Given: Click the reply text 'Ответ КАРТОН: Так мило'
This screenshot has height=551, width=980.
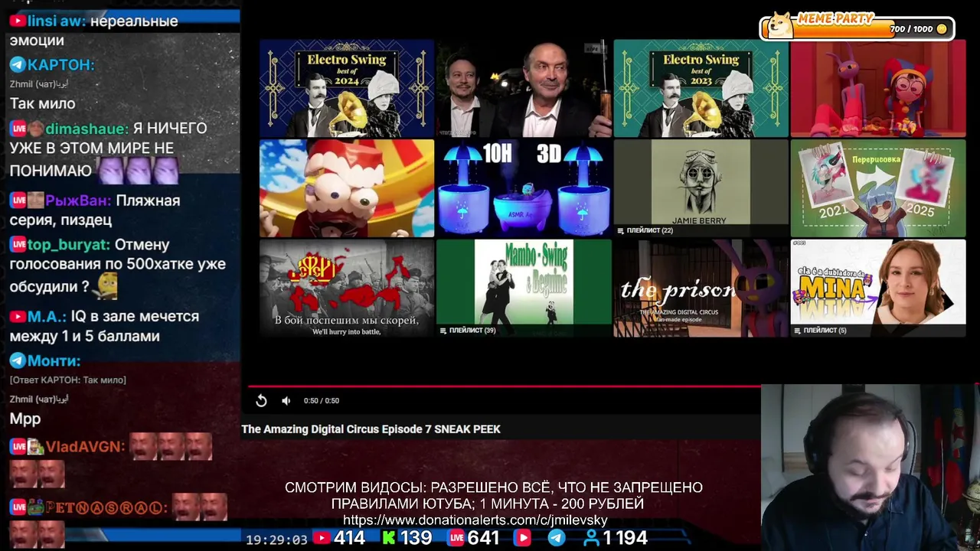Looking at the screenshot, I should click(x=68, y=380).
